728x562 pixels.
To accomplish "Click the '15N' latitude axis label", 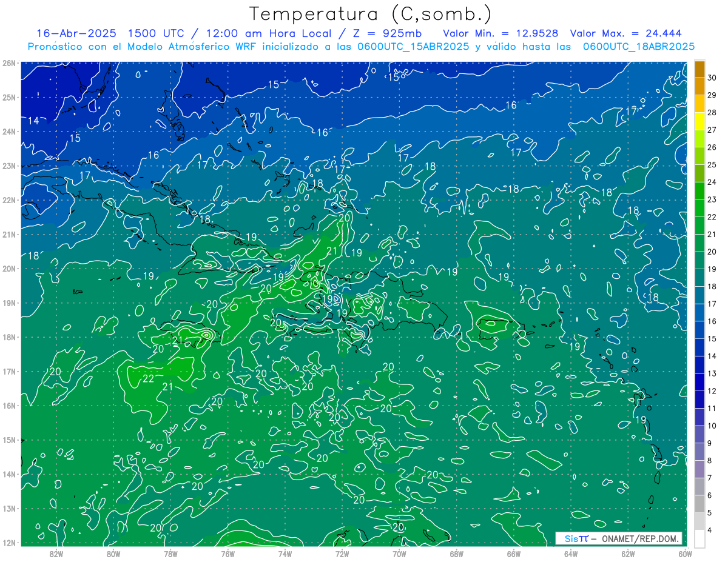I will click(x=9, y=440).
